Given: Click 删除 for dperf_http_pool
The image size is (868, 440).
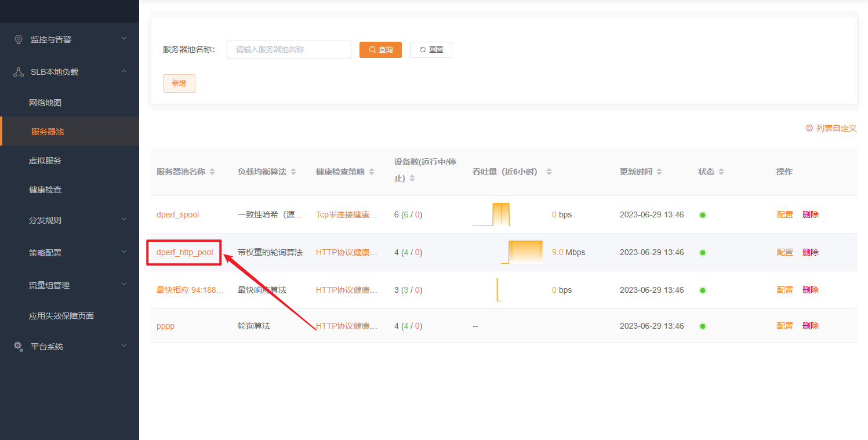Looking at the screenshot, I should coord(811,252).
